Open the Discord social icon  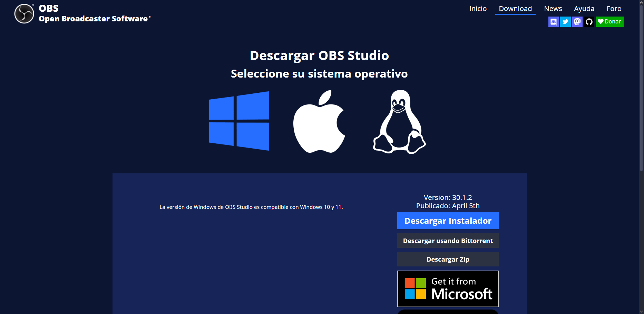point(554,22)
